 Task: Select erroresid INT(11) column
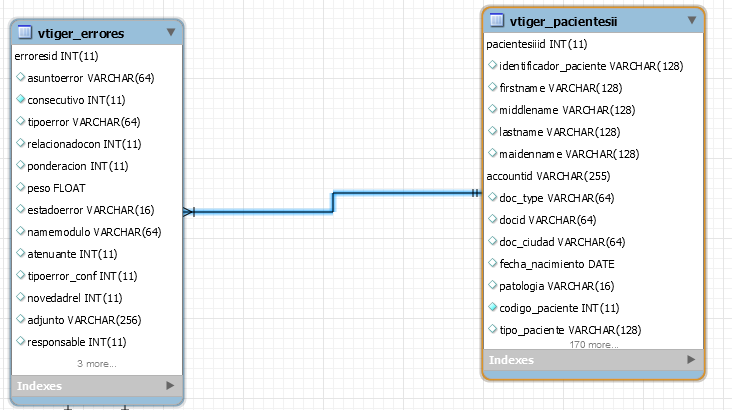(56, 56)
